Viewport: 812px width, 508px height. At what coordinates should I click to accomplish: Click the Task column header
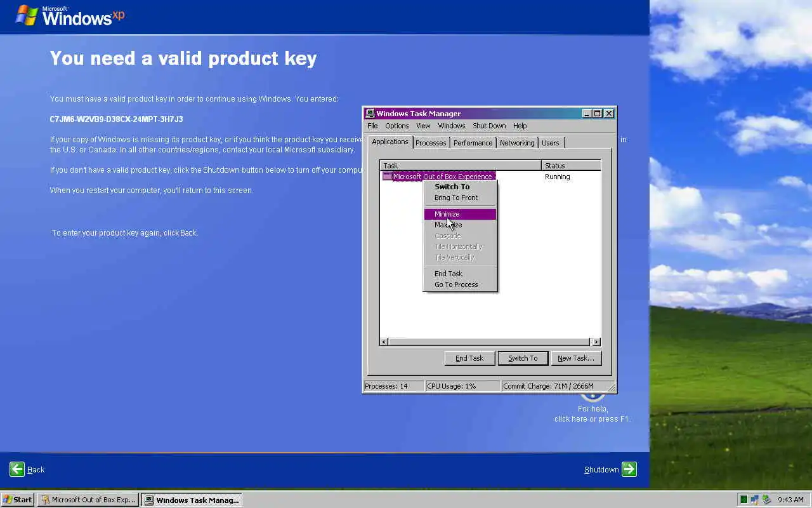(461, 166)
